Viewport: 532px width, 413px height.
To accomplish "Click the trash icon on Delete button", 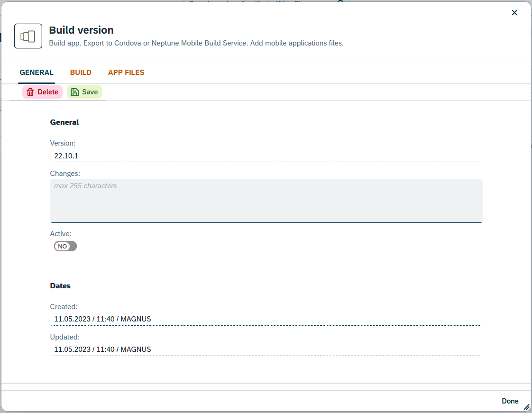I will pos(29,92).
